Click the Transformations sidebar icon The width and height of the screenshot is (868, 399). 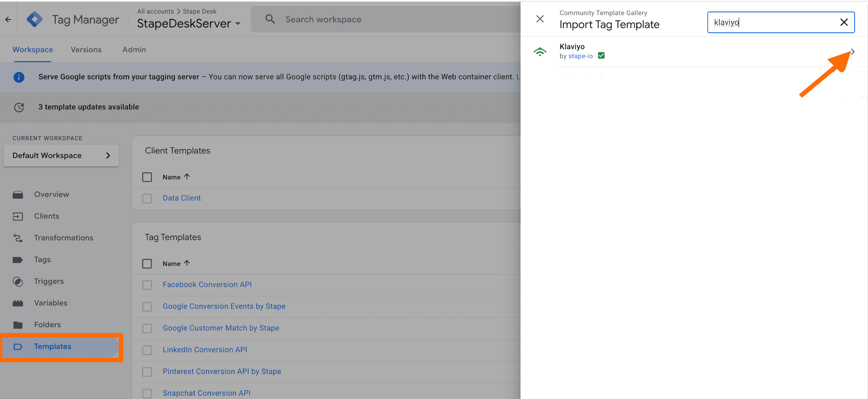18,238
